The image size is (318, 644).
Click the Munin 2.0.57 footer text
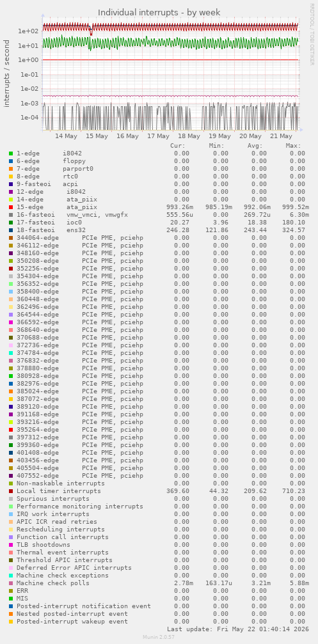pyautogui.click(x=159, y=636)
